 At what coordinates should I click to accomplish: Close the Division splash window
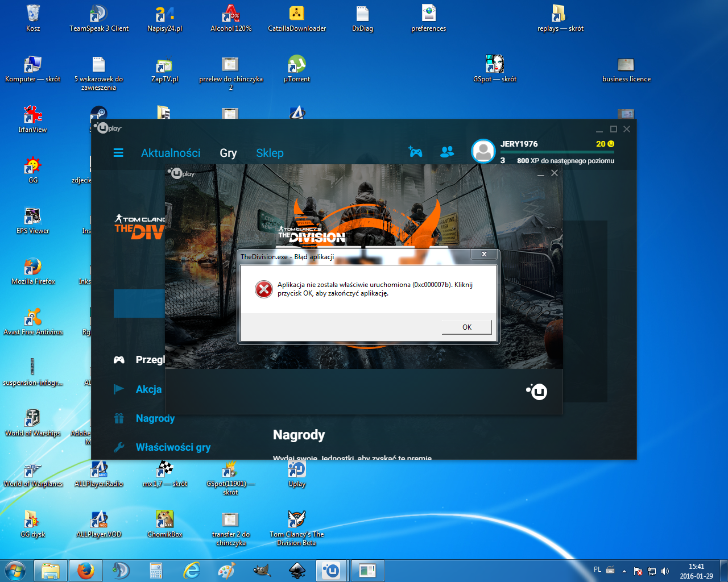tap(555, 173)
